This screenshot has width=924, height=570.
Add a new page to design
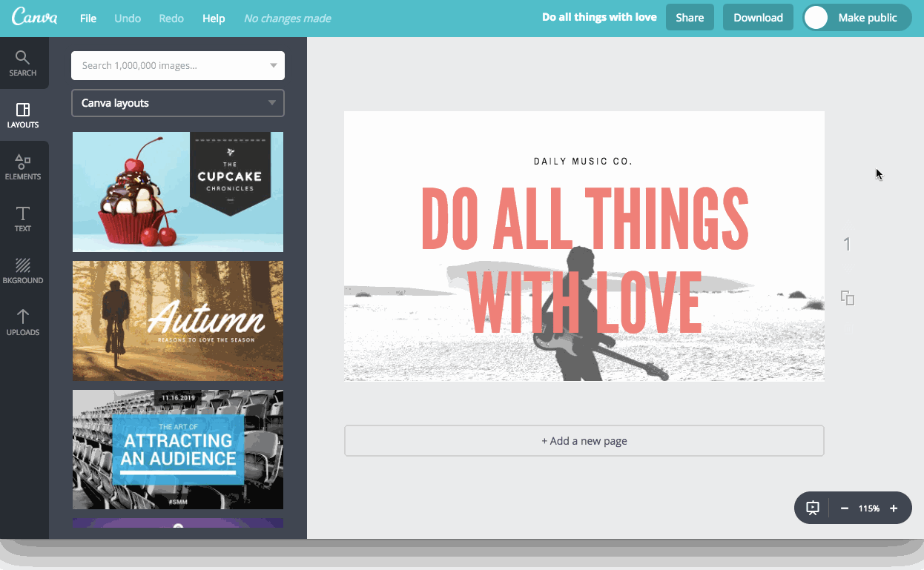click(584, 441)
